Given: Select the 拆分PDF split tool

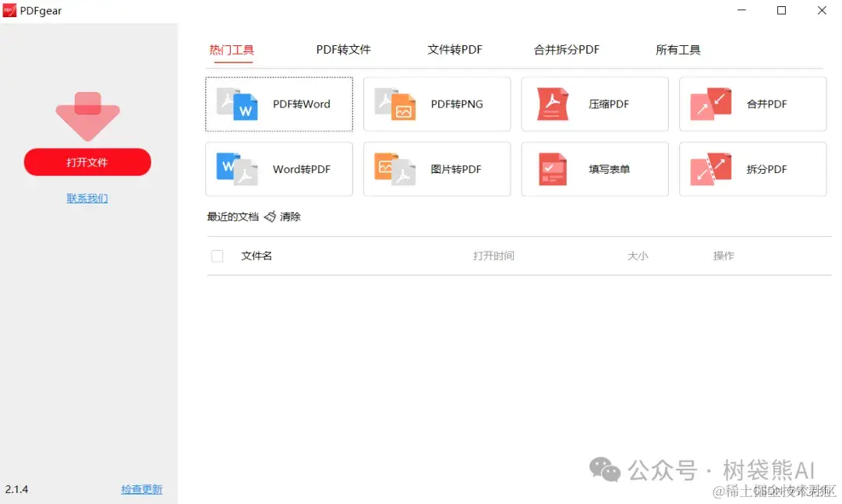Looking at the screenshot, I should 752,169.
